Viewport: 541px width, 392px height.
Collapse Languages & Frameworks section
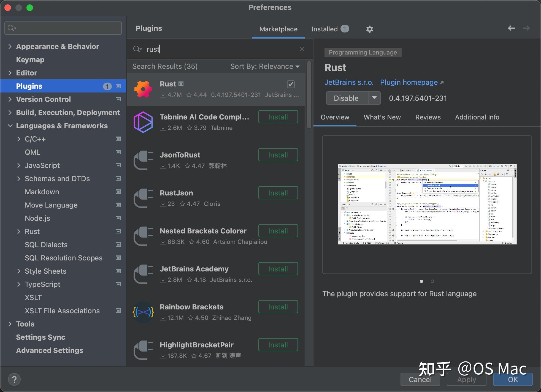10,126
